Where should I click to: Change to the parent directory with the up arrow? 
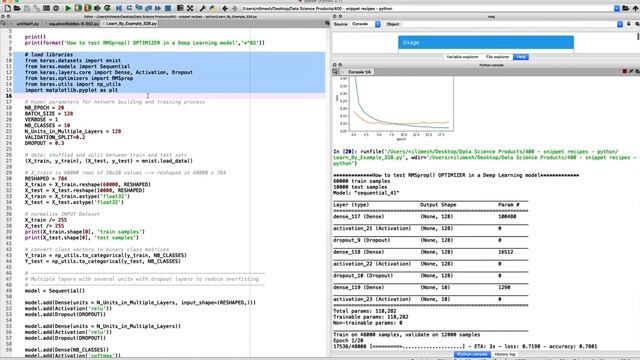point(636,8)
